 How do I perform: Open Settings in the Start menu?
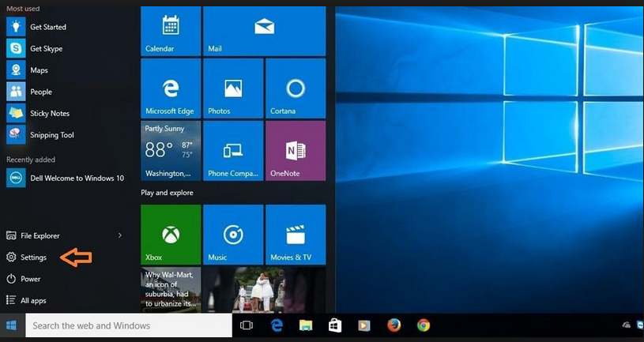pyautogui.click(x=26, y=257)
